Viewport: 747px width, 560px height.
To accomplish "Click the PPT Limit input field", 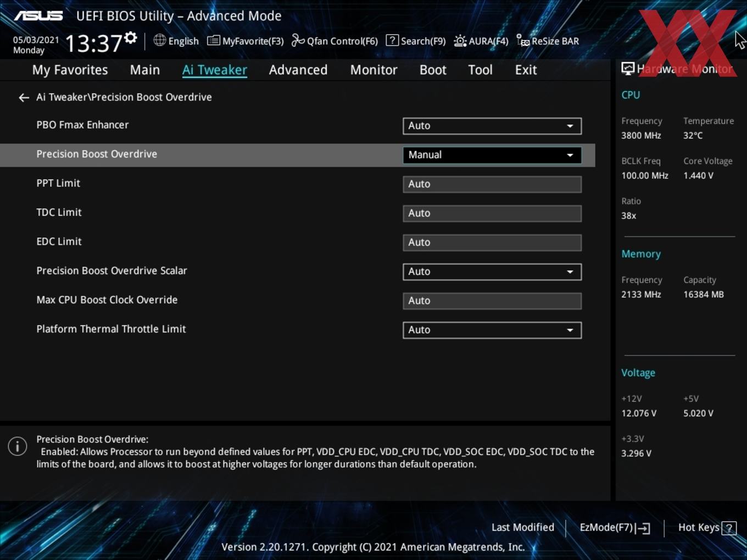I will click(492, 184).
